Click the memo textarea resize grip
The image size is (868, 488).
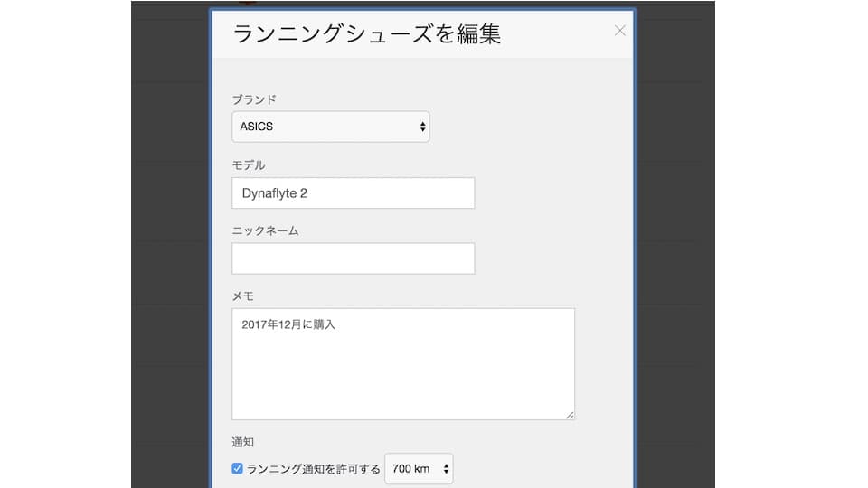pyautogui.click(x=570, y=415)
